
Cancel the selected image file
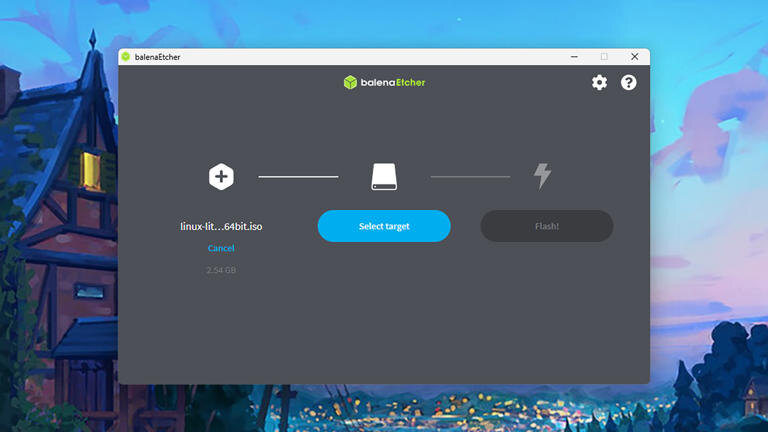point(221,248)
